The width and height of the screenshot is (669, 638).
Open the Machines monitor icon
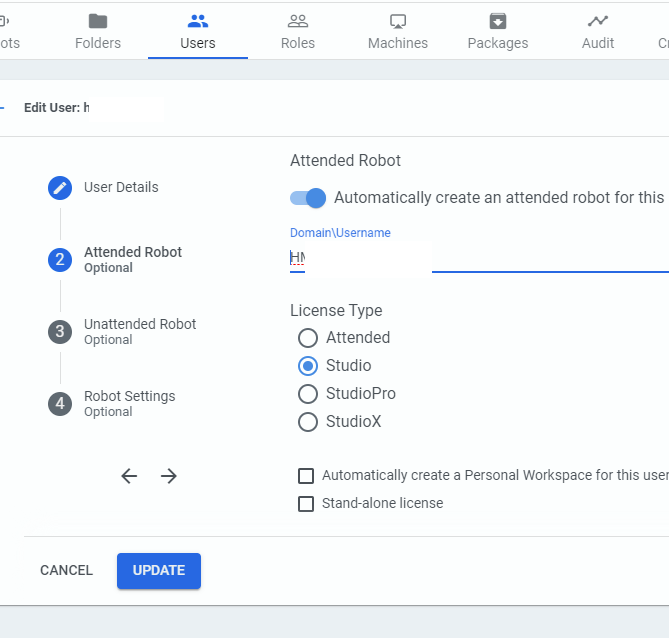pos(398,21)
